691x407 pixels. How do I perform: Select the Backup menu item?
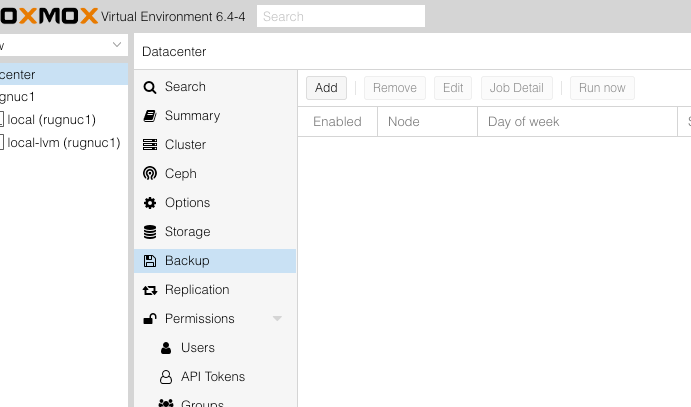click(215, 261)
